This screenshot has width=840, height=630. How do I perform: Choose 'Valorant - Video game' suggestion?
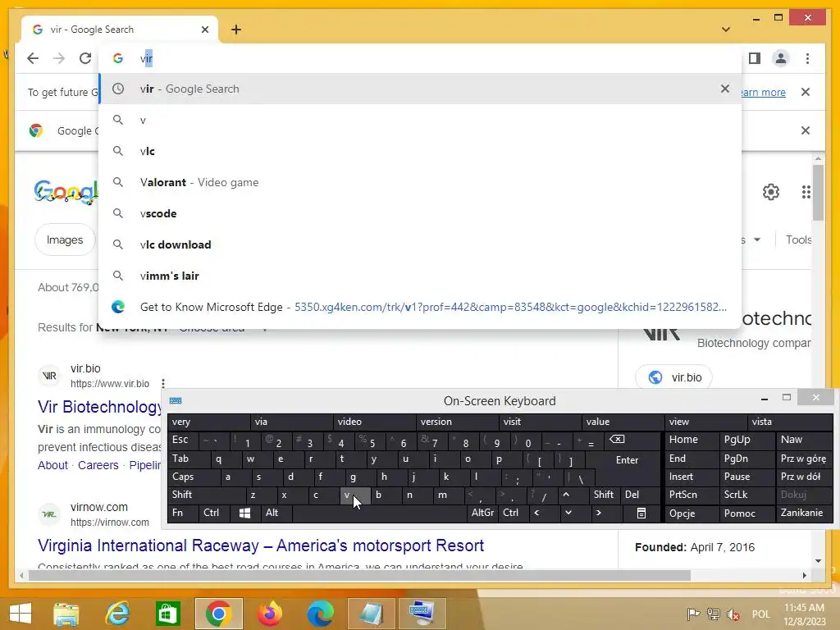click(420, 182)
